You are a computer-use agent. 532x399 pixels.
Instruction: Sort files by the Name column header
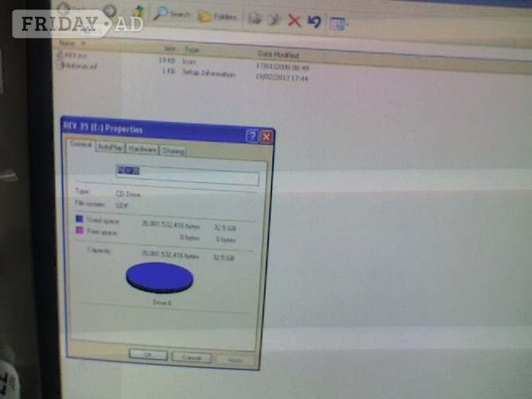67,43
